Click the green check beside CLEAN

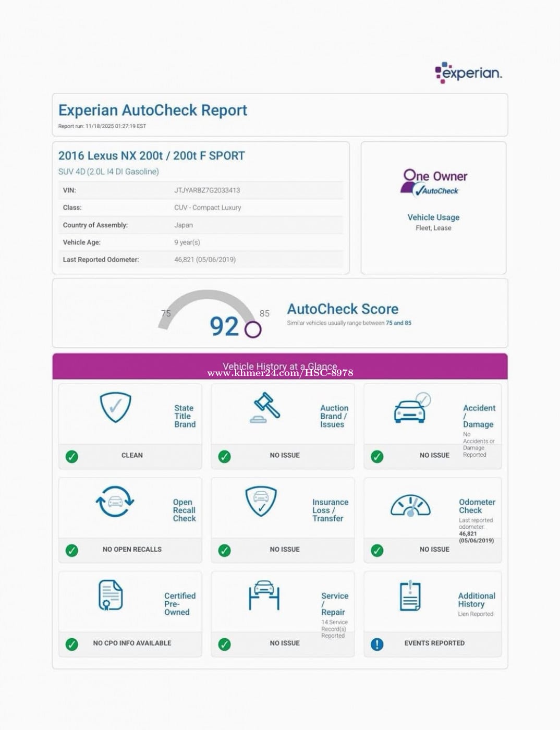coord(72,457)
